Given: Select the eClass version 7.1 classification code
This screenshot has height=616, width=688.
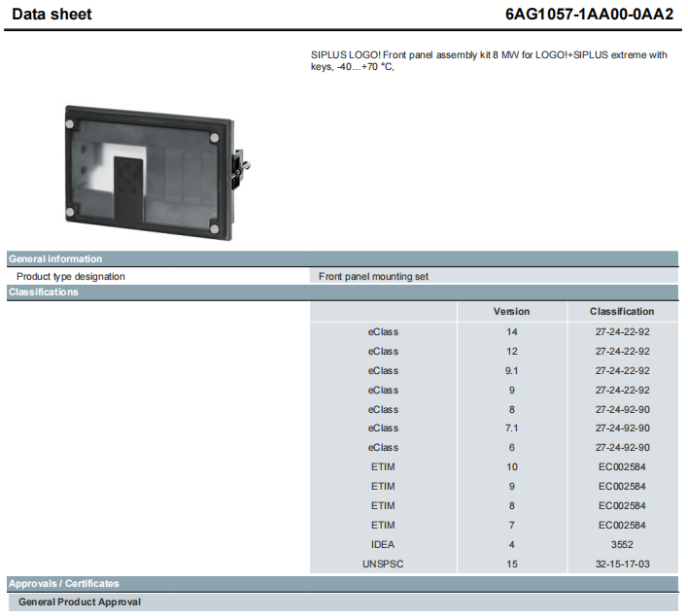Looking at the screenshot, I should pos(622,428).
